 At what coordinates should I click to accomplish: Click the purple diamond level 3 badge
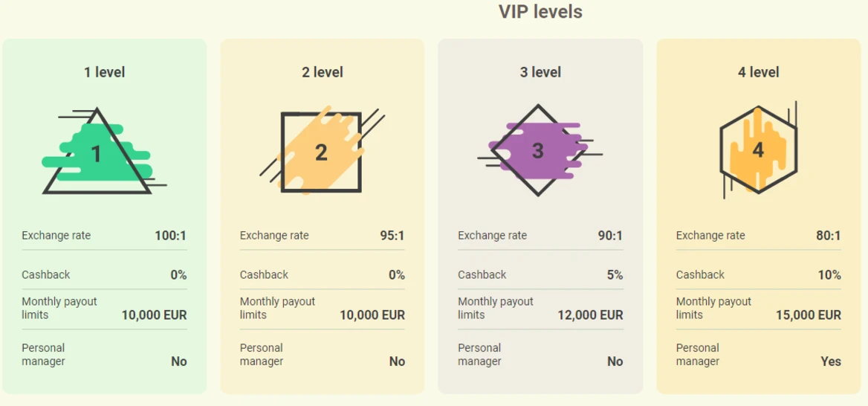click(x=540, y=150)
